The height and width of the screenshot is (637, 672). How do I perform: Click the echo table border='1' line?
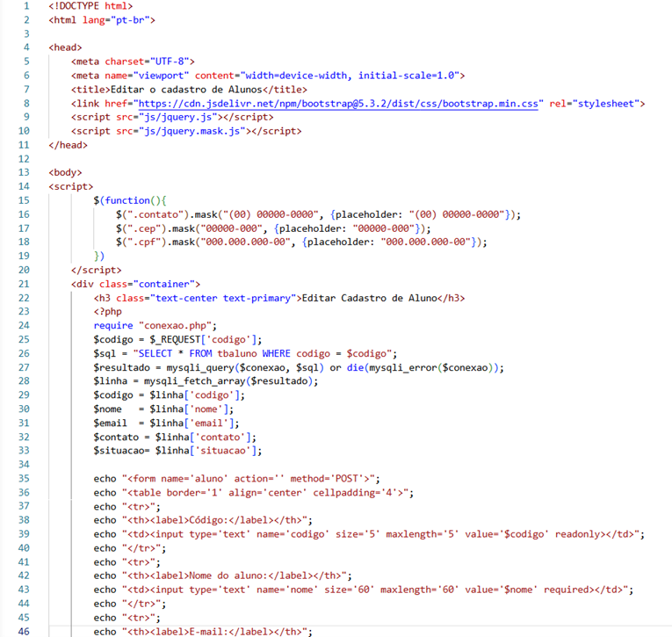click(254, 493)
